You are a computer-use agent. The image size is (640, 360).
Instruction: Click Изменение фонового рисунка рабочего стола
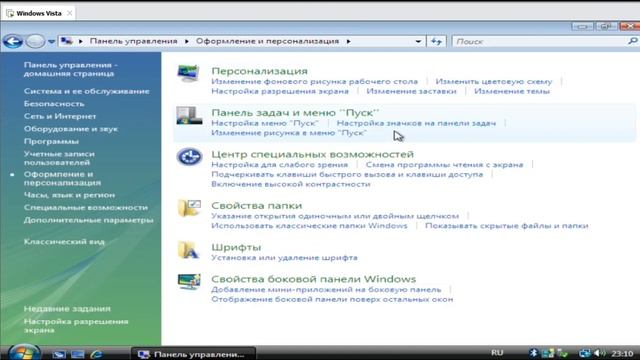pyautogui.click(x=314, y=82)
